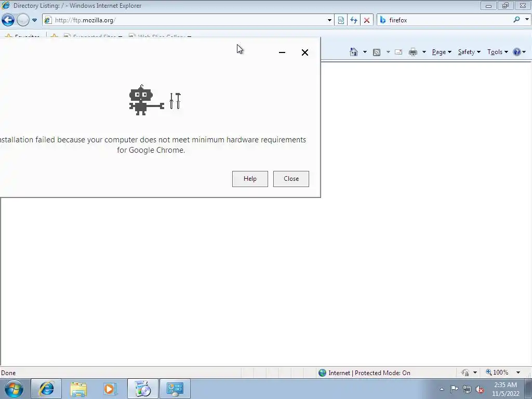The height and width of the screenshot is (399, 532).
Task: Expand the feeds dropdown arrow
Action: coord(388,52)
